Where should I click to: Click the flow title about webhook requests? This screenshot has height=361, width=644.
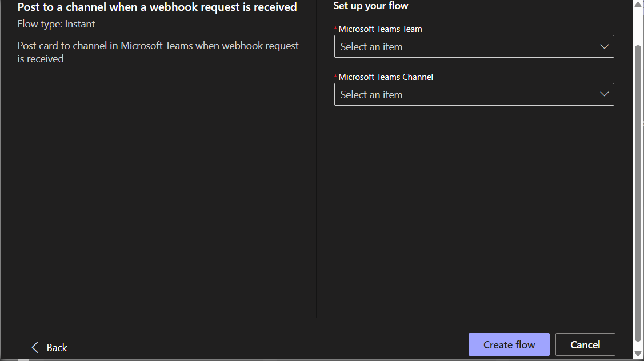coord(157,7)
